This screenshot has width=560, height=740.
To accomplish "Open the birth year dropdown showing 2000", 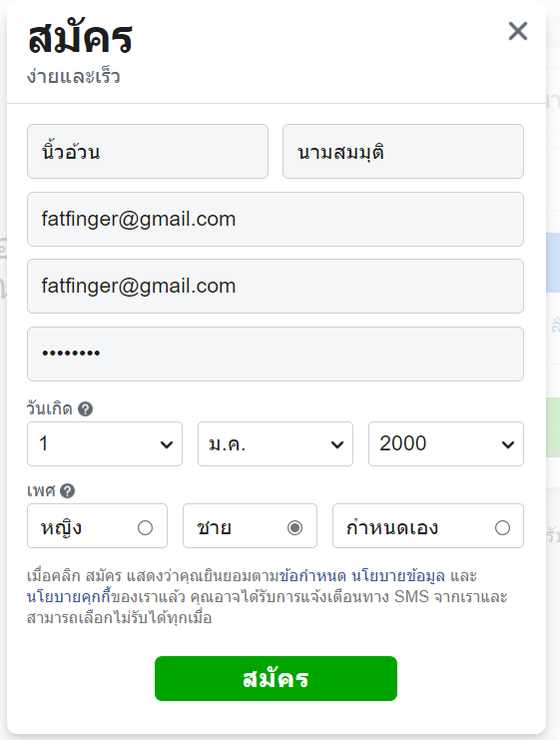I will (x=446, y=443).
